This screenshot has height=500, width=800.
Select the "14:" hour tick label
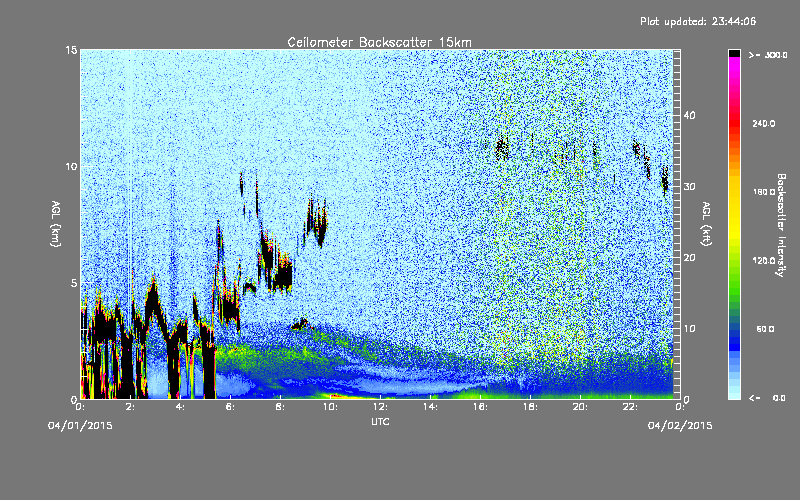point(430,407)
